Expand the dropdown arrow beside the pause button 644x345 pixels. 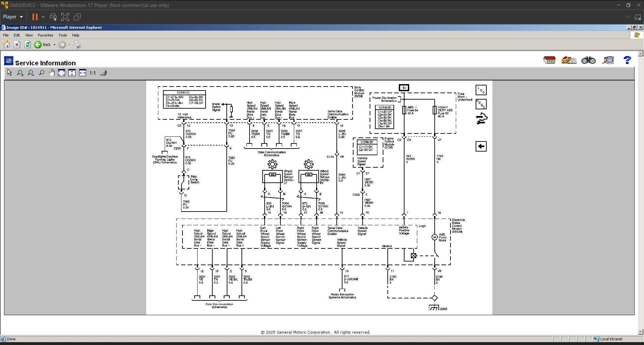43,17
